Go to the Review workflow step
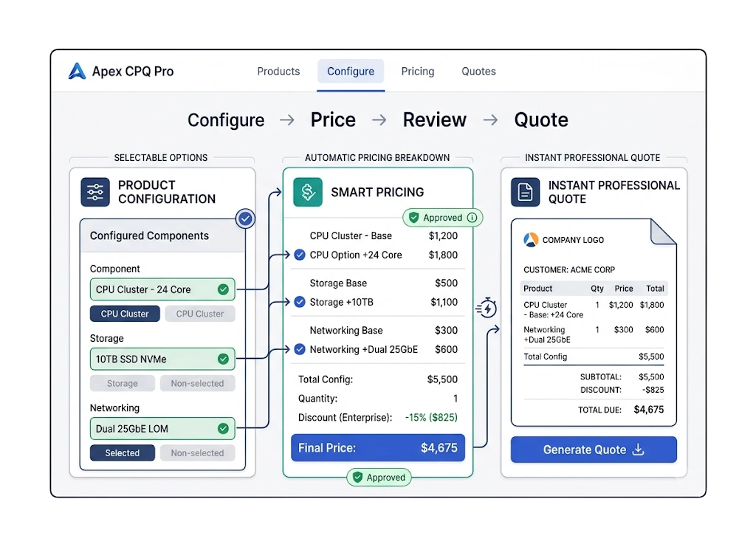 (x=434, y=120)
